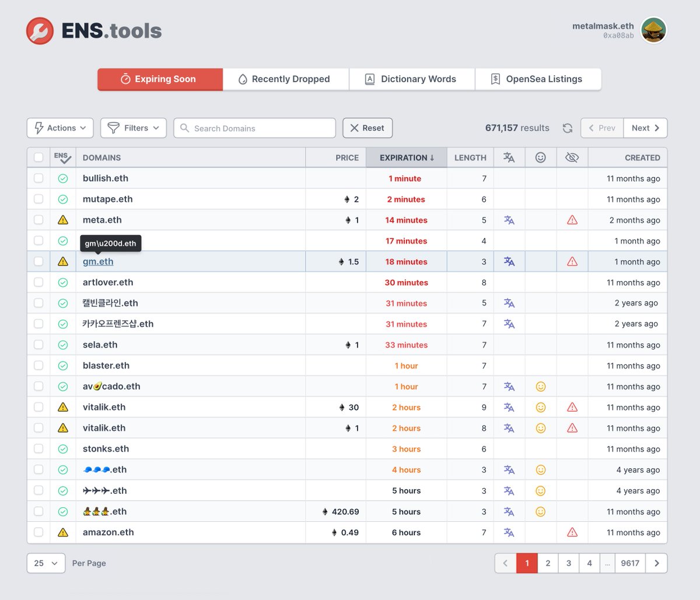Switch to the Expiring Soon tab
The image size is (700, 600).
[x=160, y=79]
